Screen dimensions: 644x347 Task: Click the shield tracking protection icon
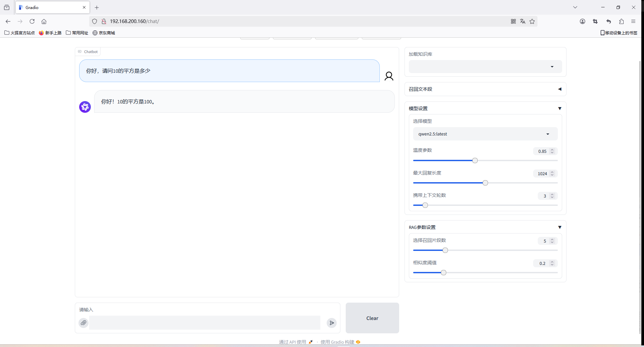95,21
